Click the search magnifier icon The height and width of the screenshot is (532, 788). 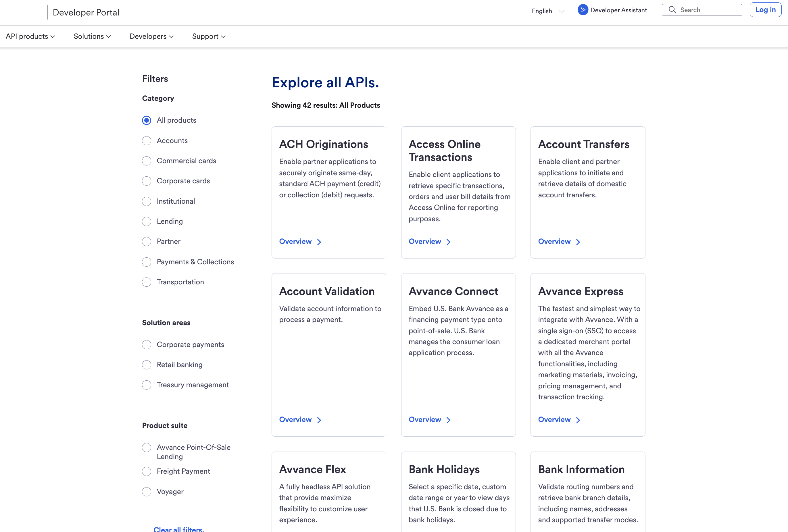tap(672, 10)
